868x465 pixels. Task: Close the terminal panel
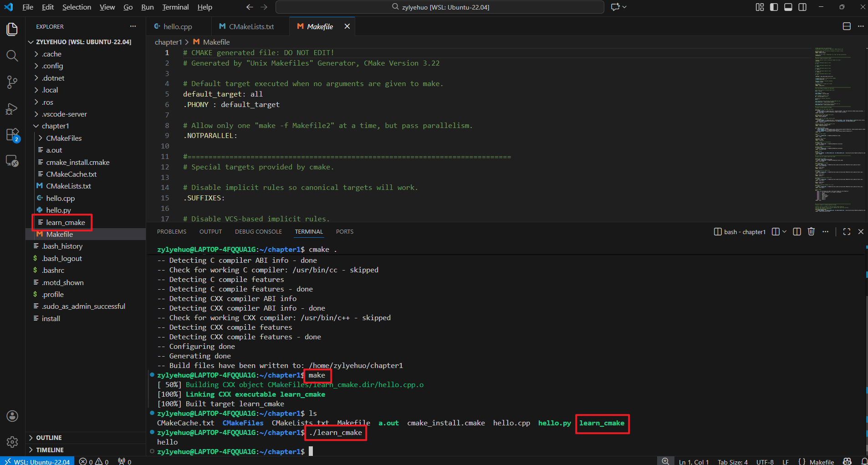861,231
